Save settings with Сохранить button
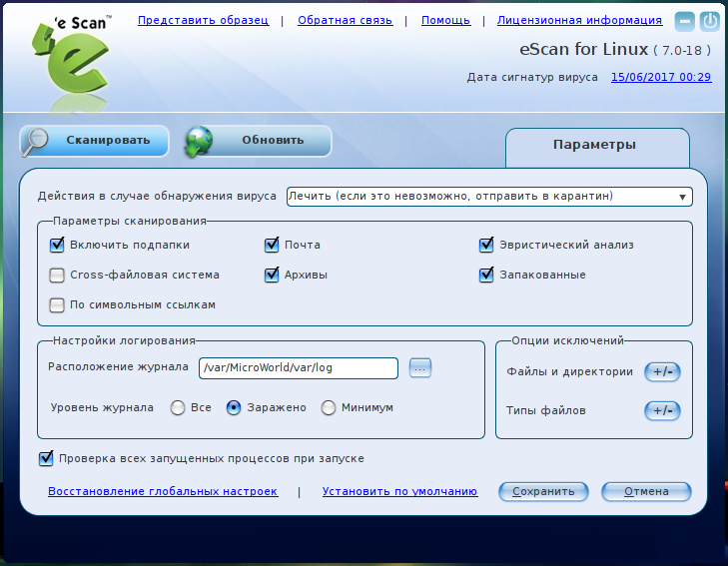This screenshot has width=728, height=566. point(543,492)
